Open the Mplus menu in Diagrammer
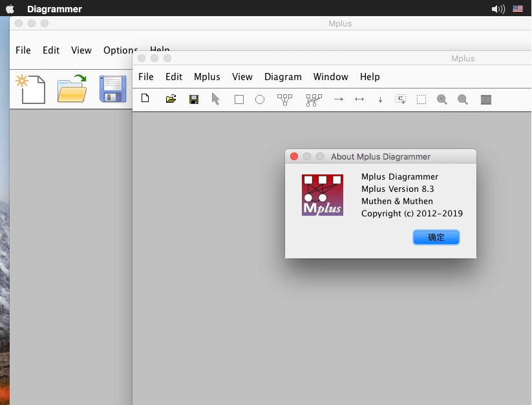532x405 pixels. (207, 77)
